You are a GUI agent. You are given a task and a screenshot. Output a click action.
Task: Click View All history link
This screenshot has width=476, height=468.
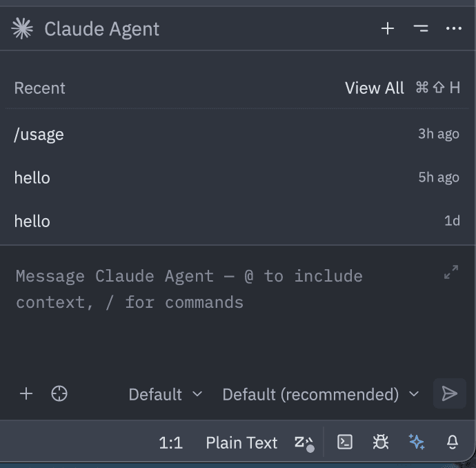pyautogui.click(x=375, y=88)
